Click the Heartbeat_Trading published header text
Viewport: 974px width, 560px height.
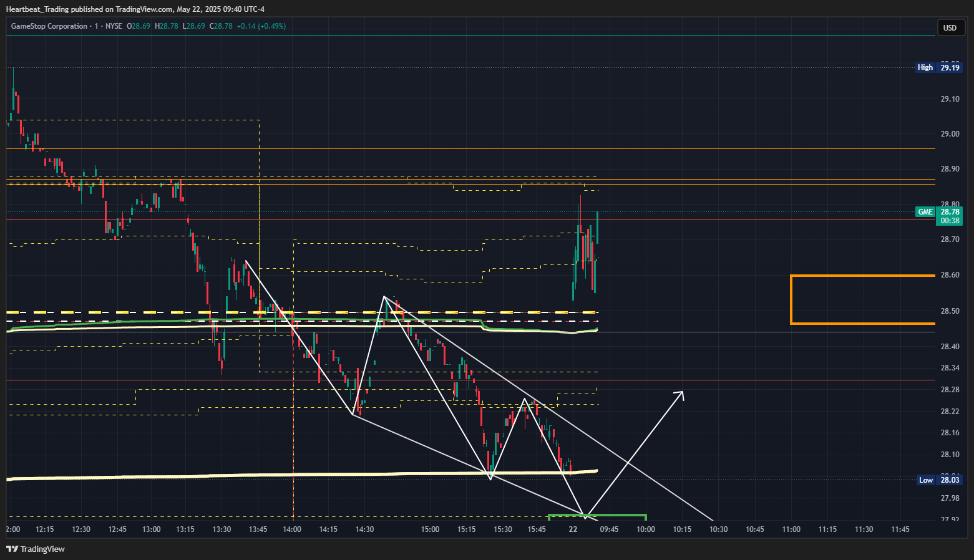tap(135, 9)
